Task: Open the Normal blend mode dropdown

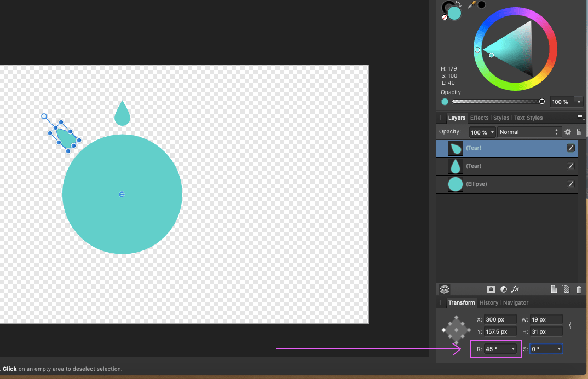Action: coord(529,132)
